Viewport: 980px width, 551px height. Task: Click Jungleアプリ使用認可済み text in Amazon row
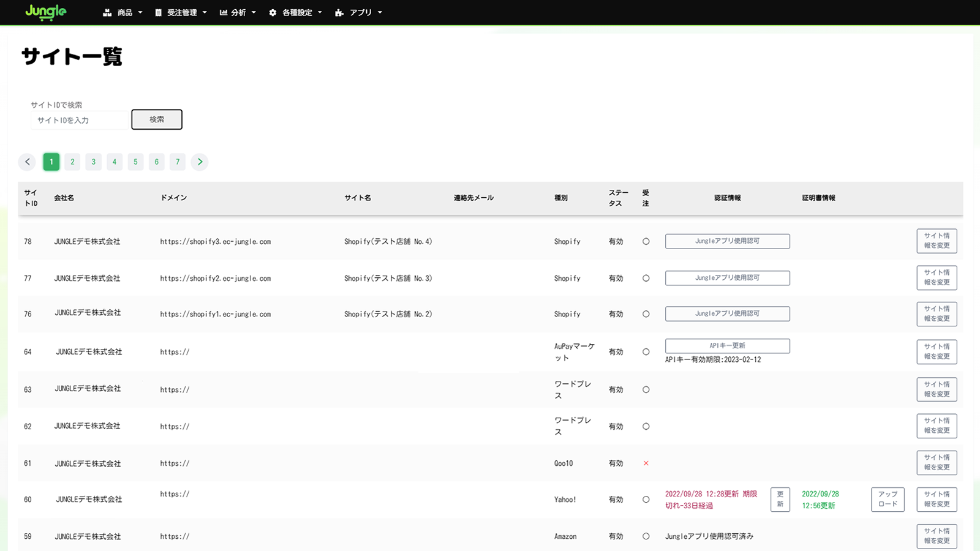click(x=709, y=536)
